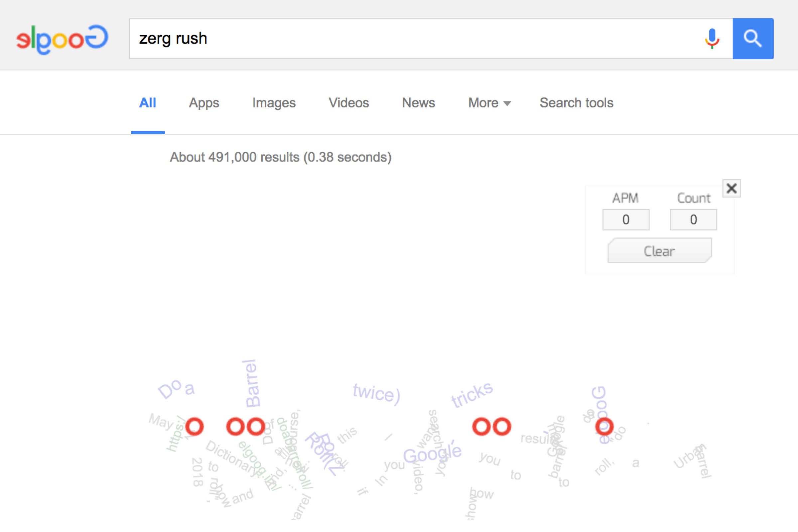Click the Count counter box

tap(693, 219)
